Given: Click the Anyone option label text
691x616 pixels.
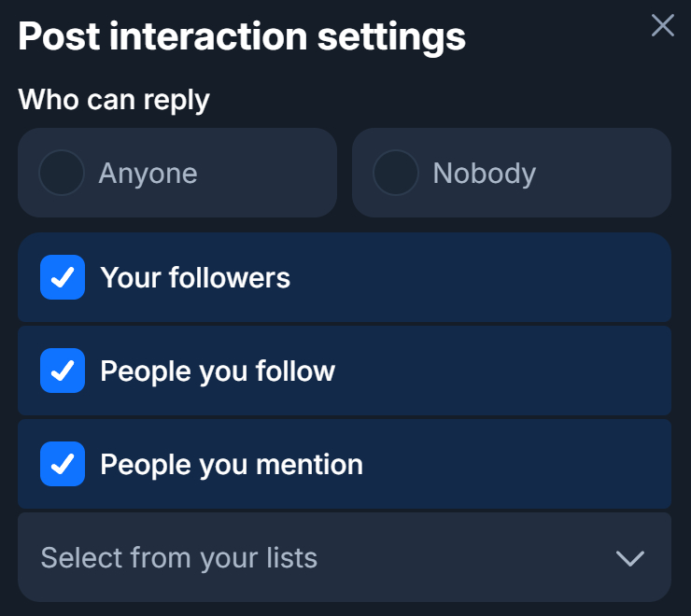Looking at the screenshot, I should pyautogui.click(x=148, y=174).
